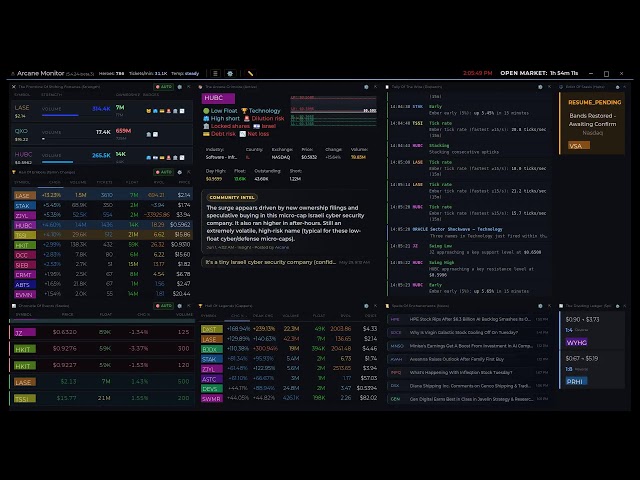Open gear settings of the events scanner panel
Image resolution: width=640 pixels, height=480 pixels.
coord(180,306)
